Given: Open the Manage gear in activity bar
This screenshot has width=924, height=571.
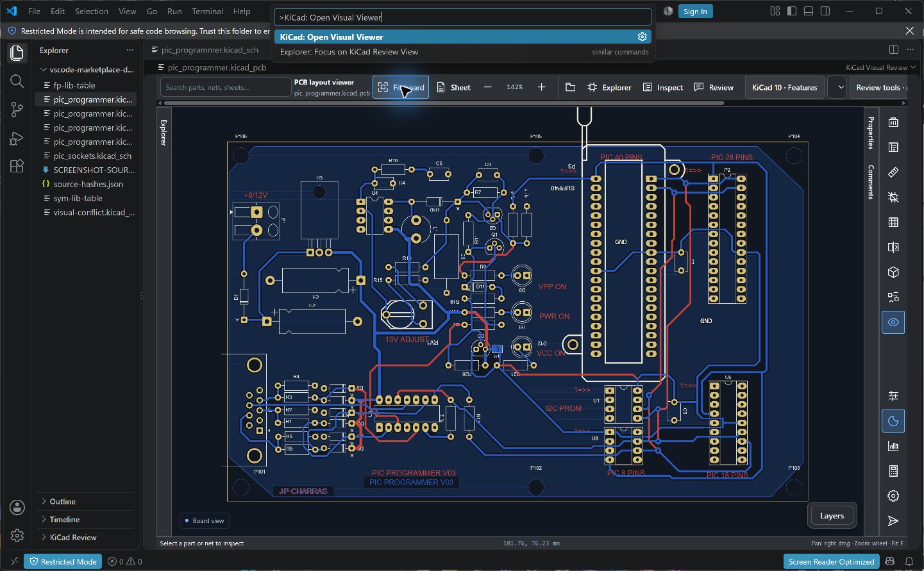Looking at the screenshot, I should [17, 535].
